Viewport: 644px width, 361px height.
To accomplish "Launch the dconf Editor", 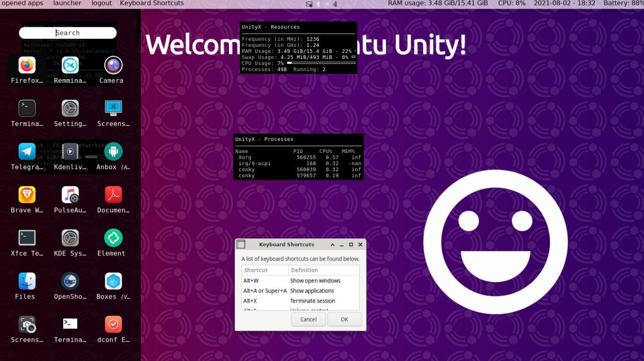I will click(x=113, y=330).
